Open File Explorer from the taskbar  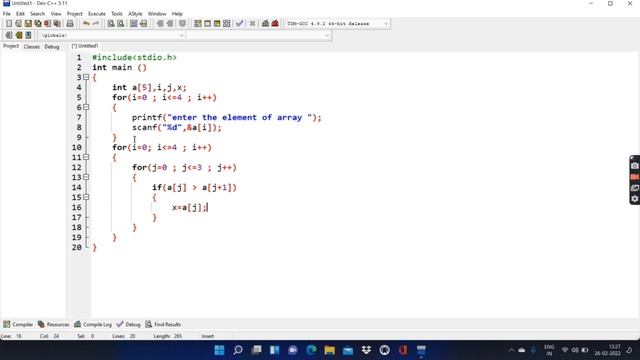pos(330,350)
